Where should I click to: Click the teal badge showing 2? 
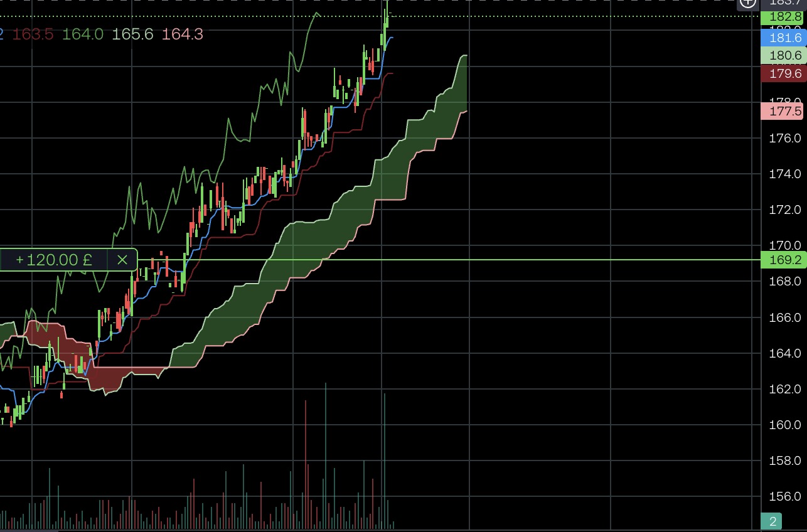click(772, 521)
